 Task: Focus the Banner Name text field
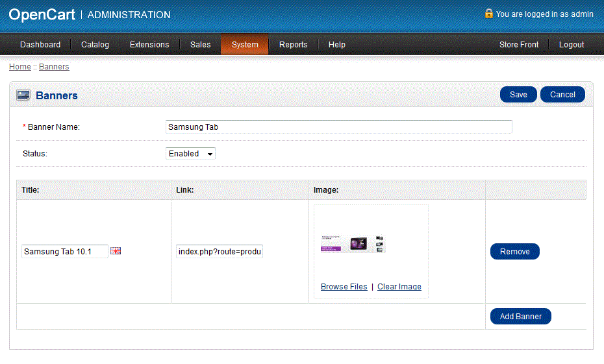[x=338, y=127]
